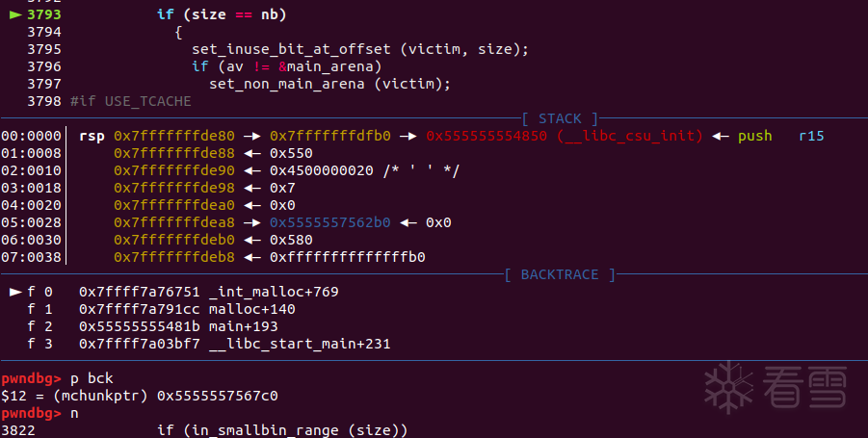Click the left arrow before push r15
868x438 pixels.
point(721,136)
